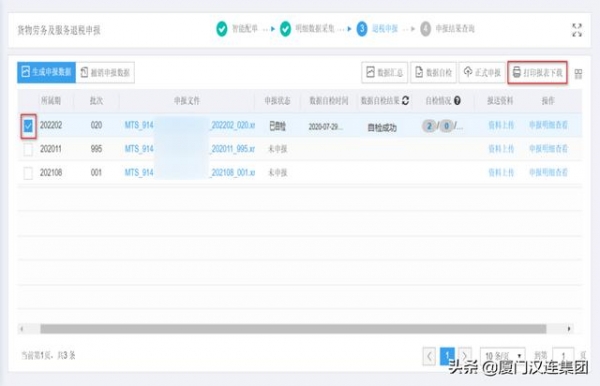The width and height of the screenshot is (600, 386).
Task: Go to the previous page arrow
Action: (x=429, y=356)
